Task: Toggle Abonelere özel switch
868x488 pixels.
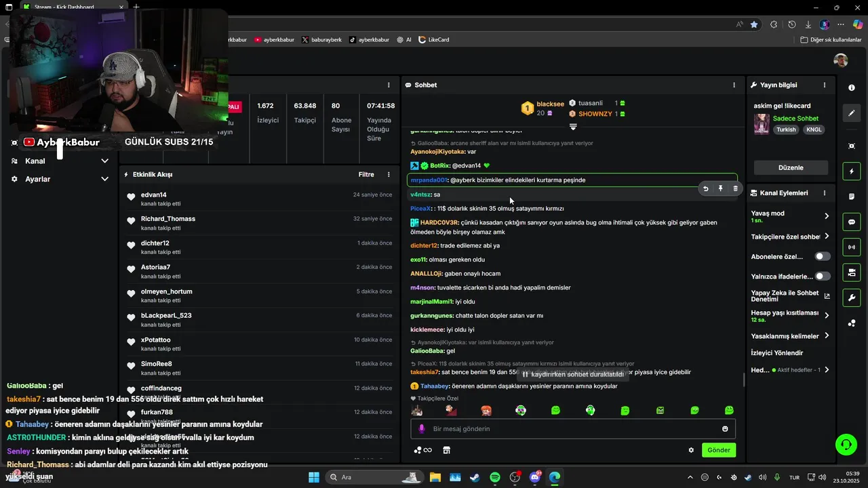Action: tap(823, 256)
